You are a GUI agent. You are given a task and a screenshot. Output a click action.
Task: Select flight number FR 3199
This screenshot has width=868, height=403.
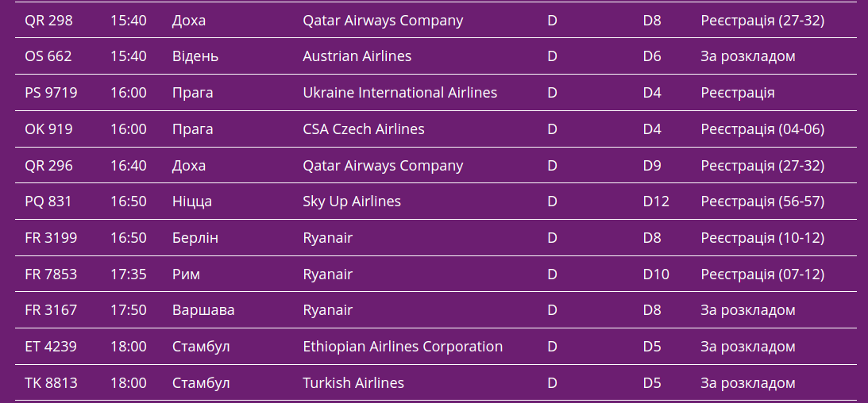51,238
